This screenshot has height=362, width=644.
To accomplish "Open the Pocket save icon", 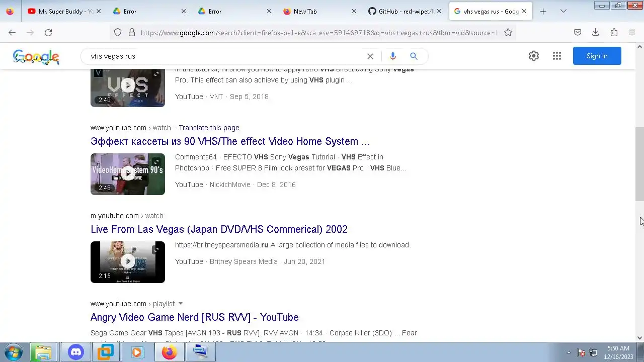I will pyautogui.click(x=578, y=32).
